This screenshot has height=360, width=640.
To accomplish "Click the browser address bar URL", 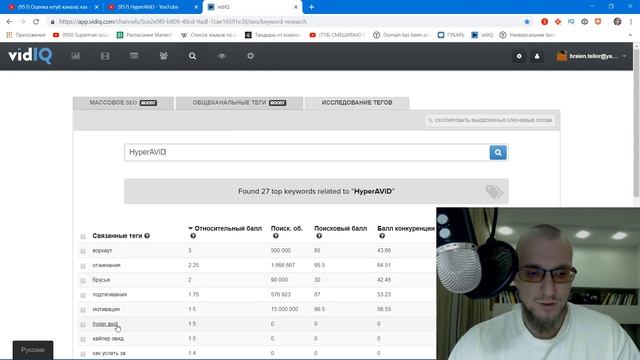I will pos(182,22).
